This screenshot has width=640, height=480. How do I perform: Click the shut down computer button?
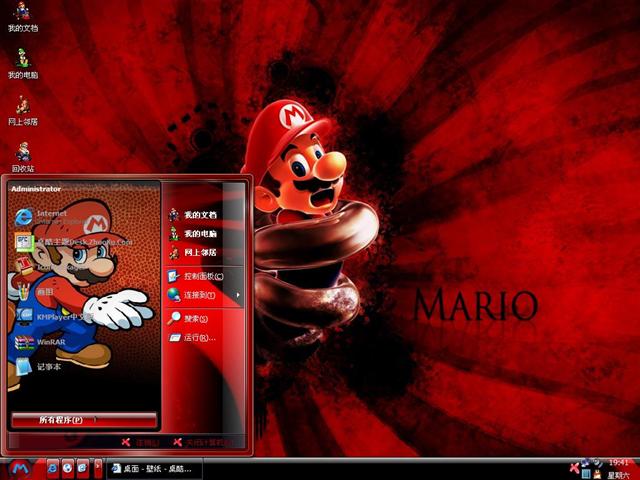(203, 442)
